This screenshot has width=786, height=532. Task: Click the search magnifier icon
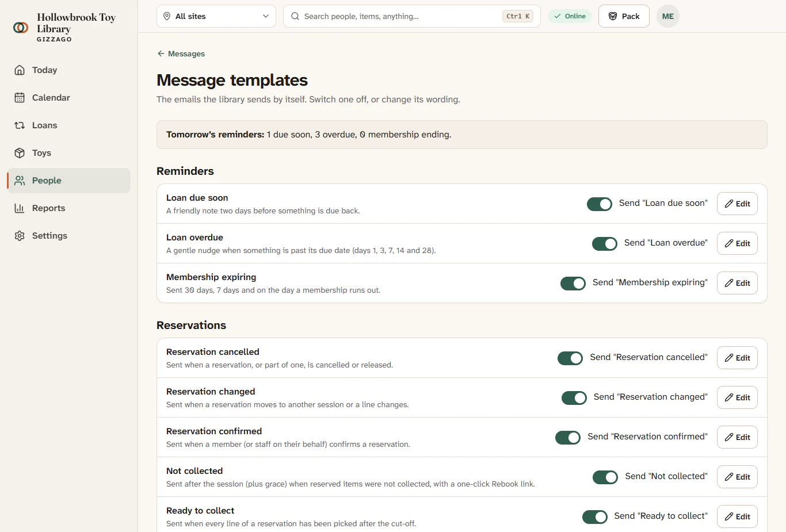click(x=295, y=16)
